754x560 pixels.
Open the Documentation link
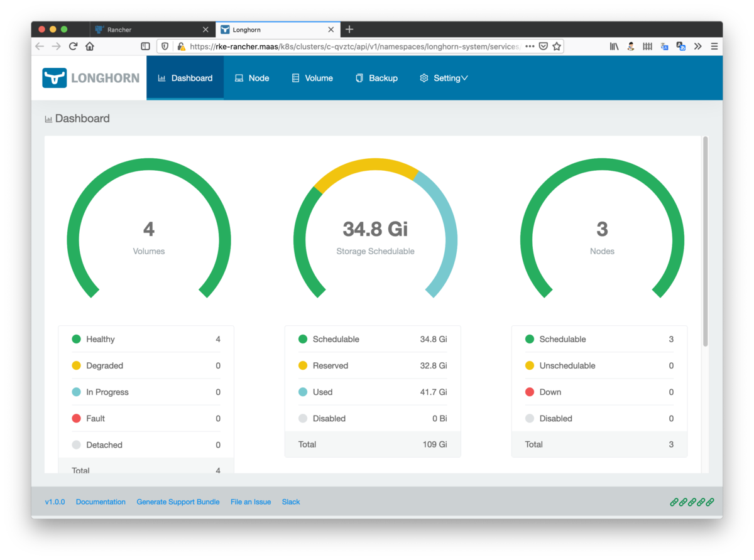pos(101,502)
